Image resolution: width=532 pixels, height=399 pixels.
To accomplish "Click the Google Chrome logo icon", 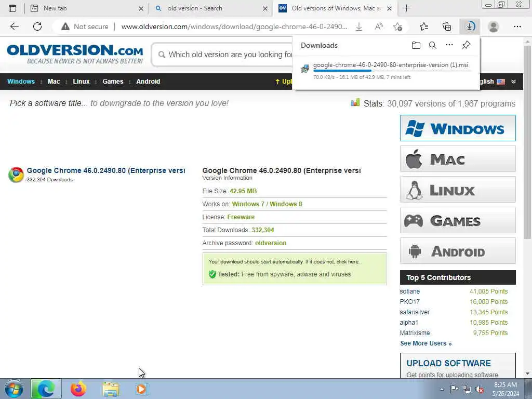I will 16,175.
